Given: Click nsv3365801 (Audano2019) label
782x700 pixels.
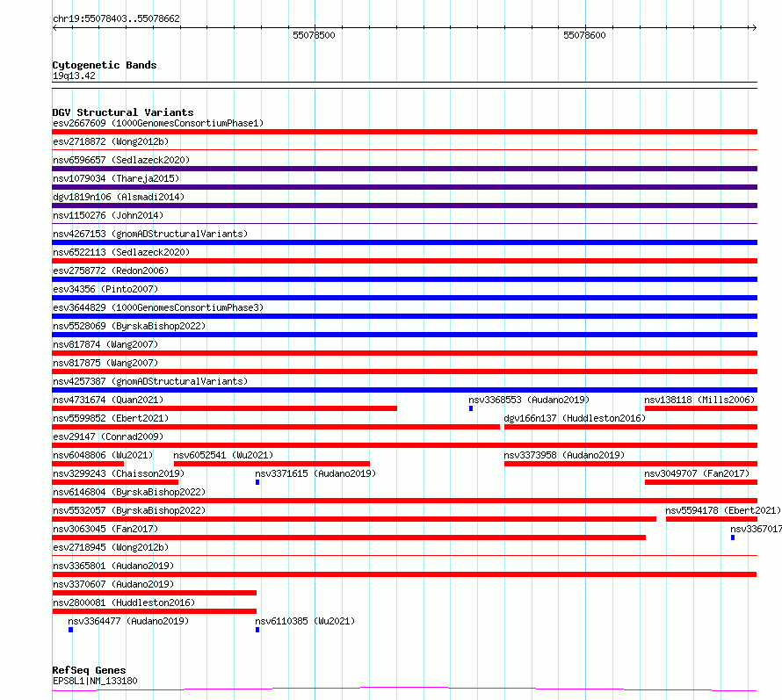Looking at the screenshot, I should pos(113,566).
